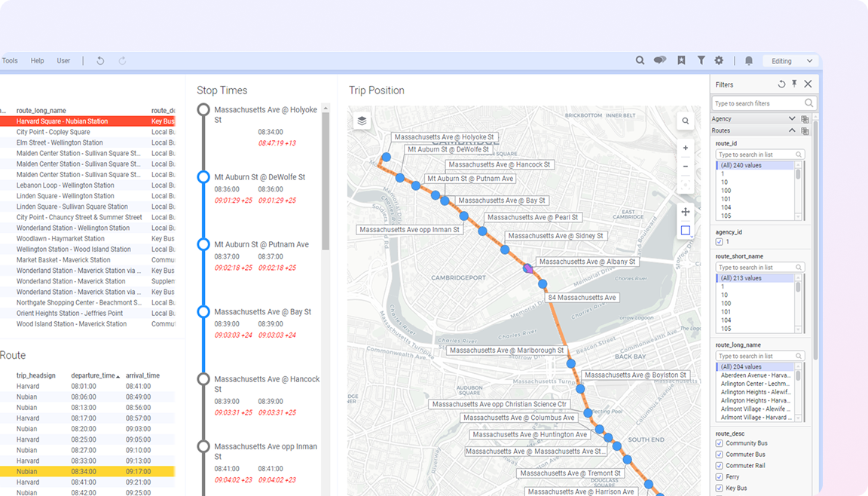
Task: Click the 'Type to search filters' field
Action: click(x=757, y=103)
